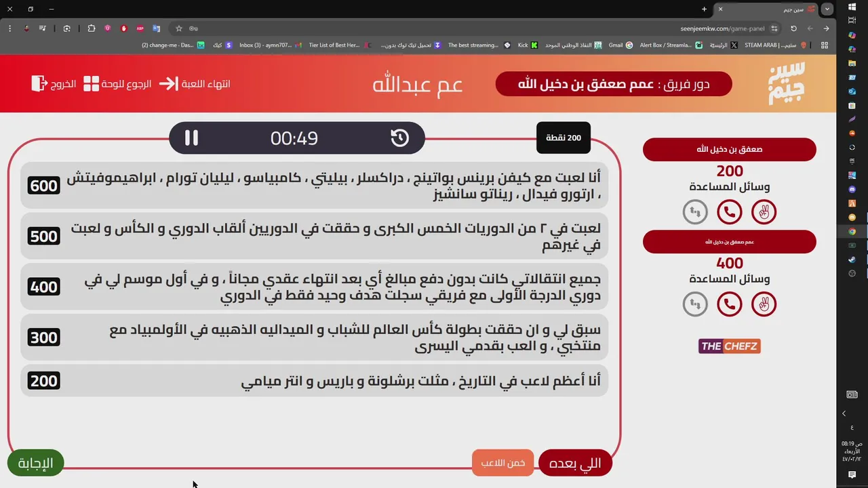Click the browser forward arrow, right-pointing

point(826,28)
